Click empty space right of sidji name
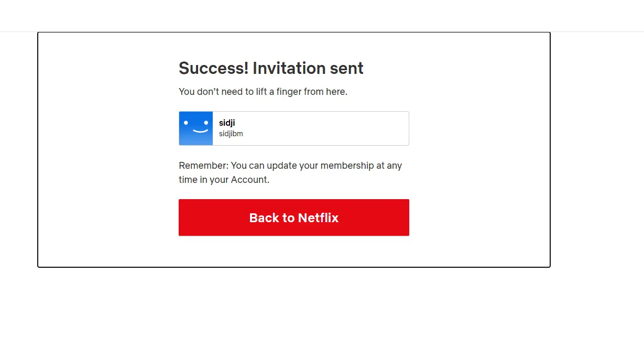Viewport: 644px width, 349px height. (x=320, y=124)
